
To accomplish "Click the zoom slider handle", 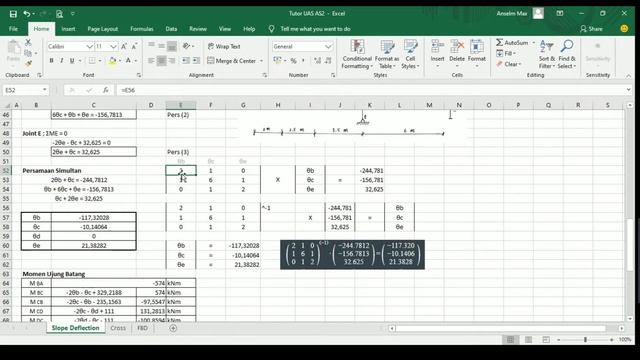I will click(x=585, y=340).
